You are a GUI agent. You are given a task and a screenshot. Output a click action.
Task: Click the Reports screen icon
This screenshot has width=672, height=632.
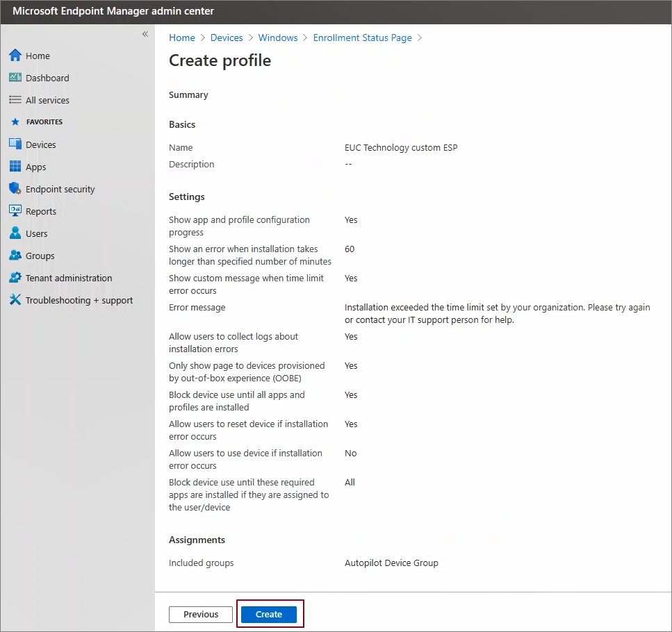coord(15,210)
